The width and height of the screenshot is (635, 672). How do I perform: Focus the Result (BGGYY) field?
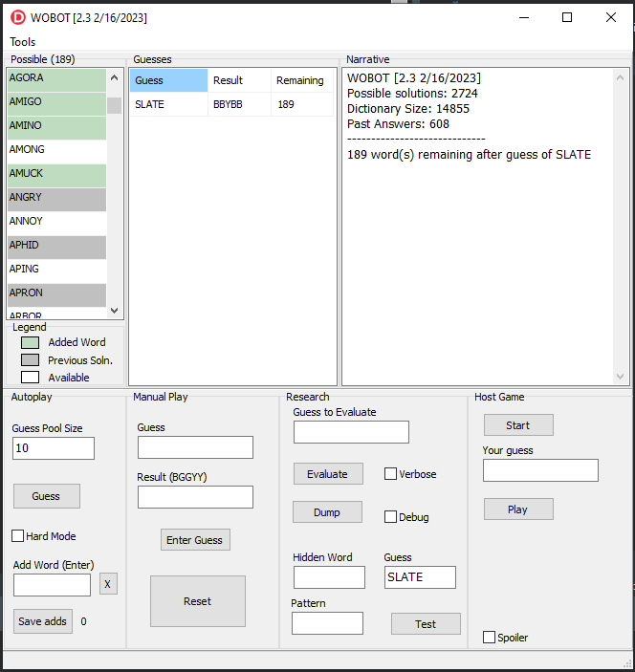pyautogui.click(x=195, y=497)
